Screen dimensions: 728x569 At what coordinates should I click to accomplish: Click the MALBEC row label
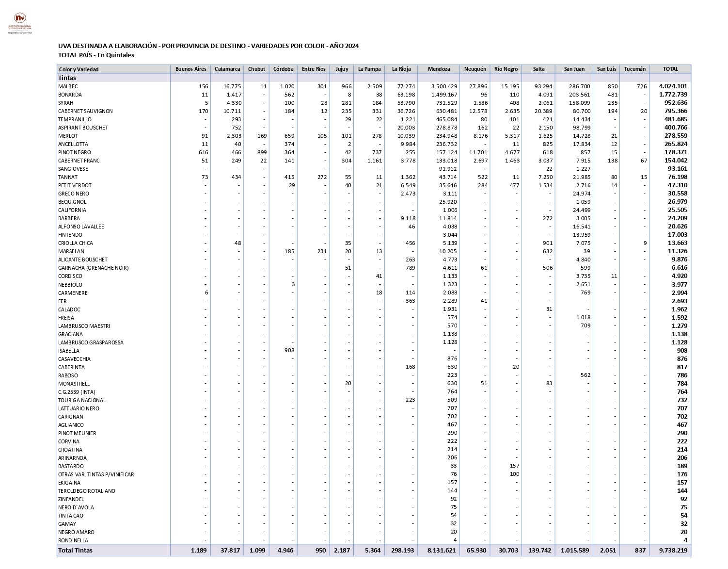pyautogui.click(x=68, y=86)
